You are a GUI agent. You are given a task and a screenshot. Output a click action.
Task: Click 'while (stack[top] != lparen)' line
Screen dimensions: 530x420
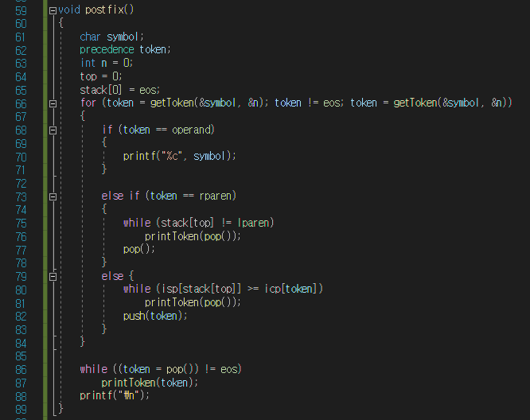pyautogui.click(x=199, y=223)
